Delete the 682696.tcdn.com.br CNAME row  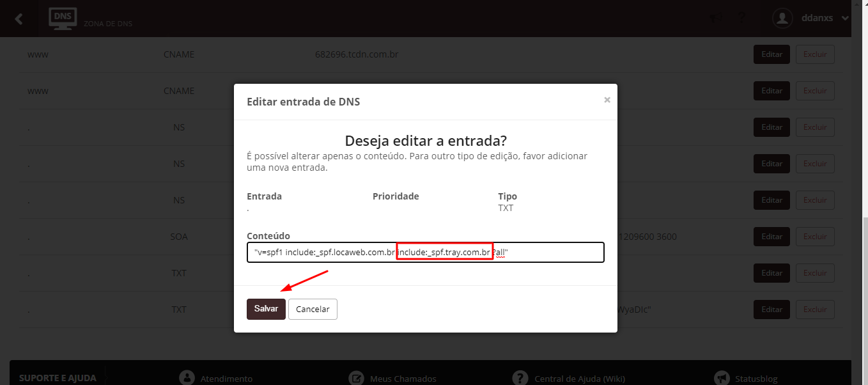(815, 54)
